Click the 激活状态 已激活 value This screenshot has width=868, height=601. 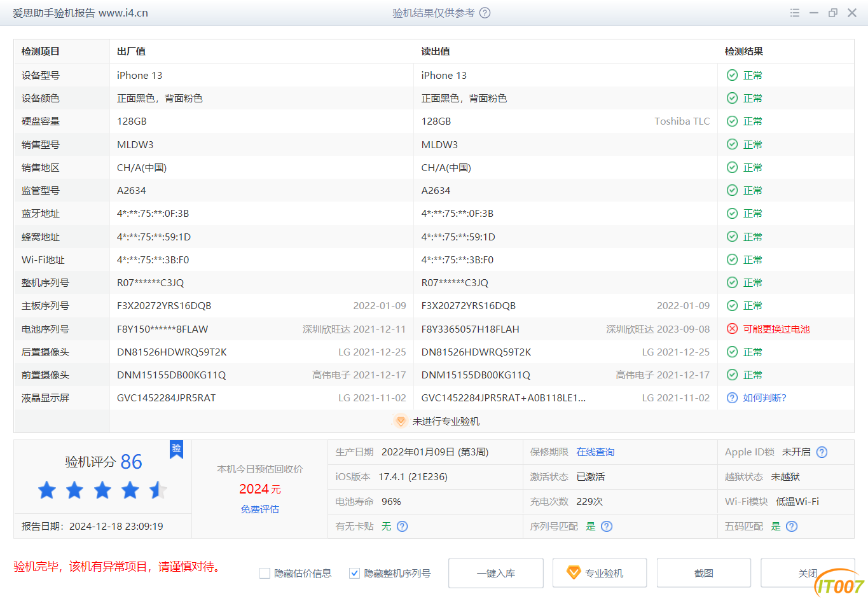[591, 477]
